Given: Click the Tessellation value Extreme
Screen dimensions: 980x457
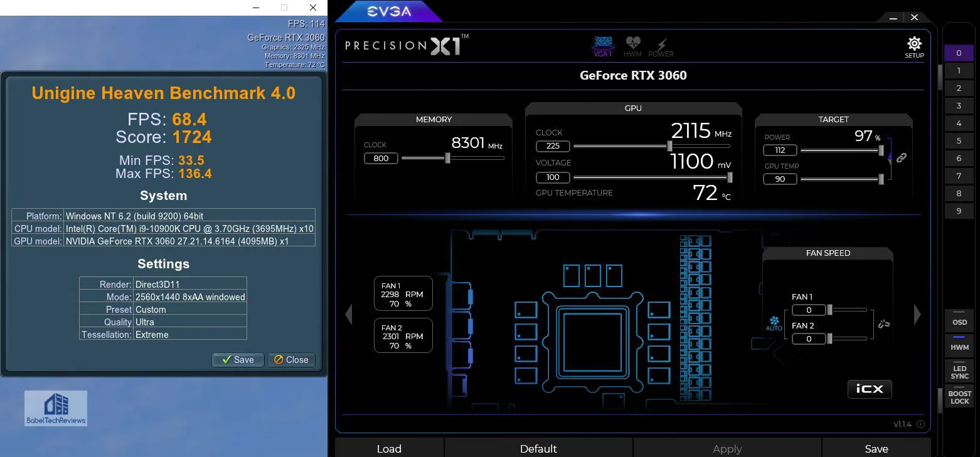Looking at the screenshot, I should coord(190,334).
